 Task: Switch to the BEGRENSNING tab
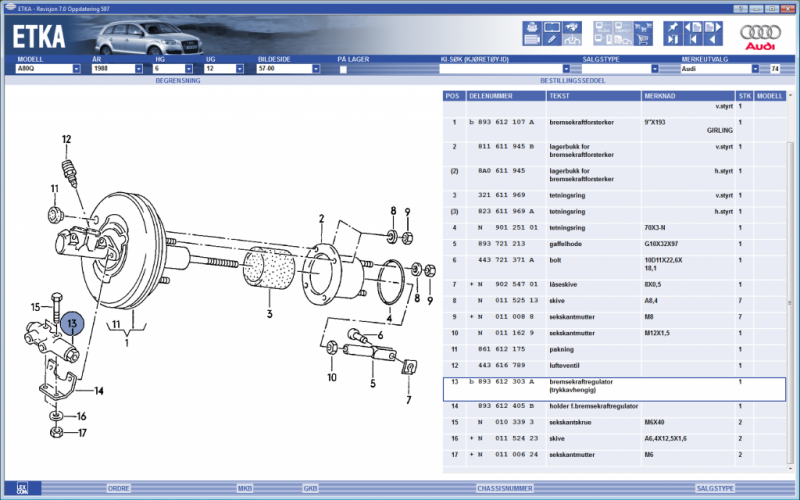[178, 80]
